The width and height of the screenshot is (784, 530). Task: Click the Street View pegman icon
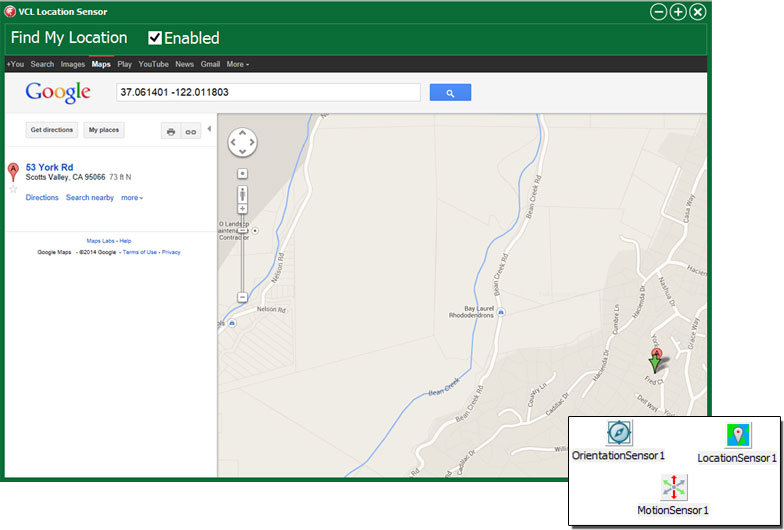(x=242, y=194)
